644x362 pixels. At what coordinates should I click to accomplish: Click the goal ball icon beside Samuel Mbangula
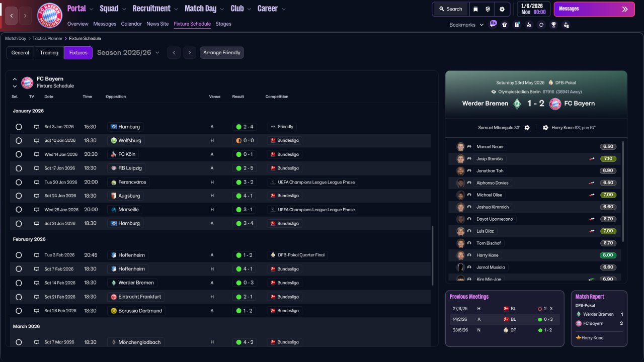[527, 128]
